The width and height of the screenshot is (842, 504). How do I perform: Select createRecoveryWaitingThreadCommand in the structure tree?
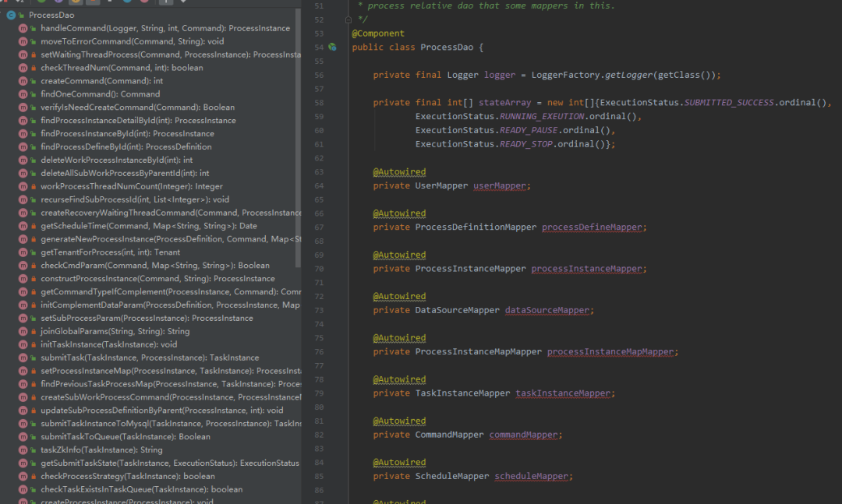click(x=171, y=213)
